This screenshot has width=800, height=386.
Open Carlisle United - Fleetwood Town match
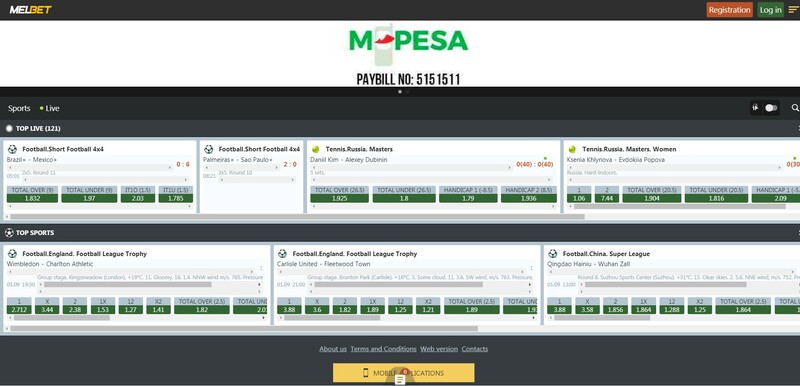tap(323, 264)
